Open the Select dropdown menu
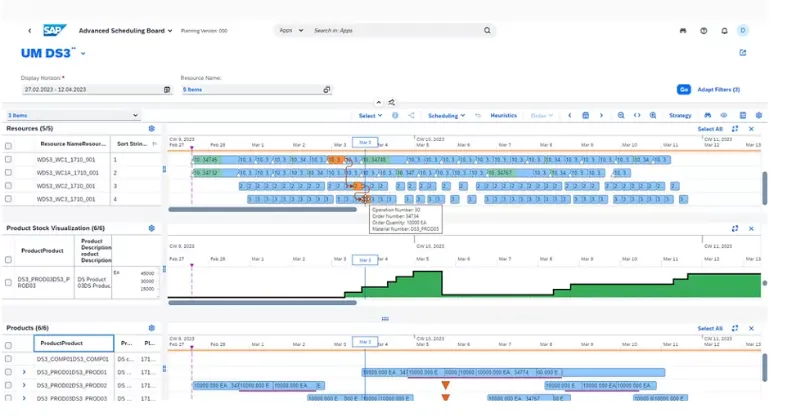Viewport: 812px width, 418px height. point(370,116)
